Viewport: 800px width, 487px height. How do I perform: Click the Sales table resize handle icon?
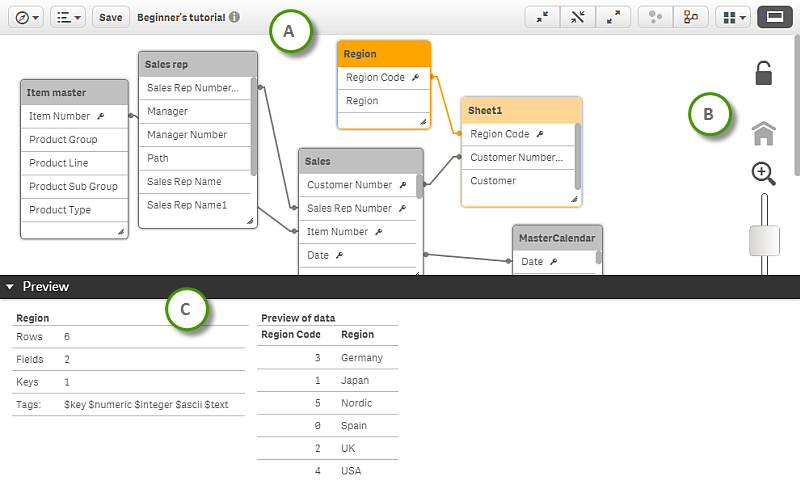tap(417, 271)
